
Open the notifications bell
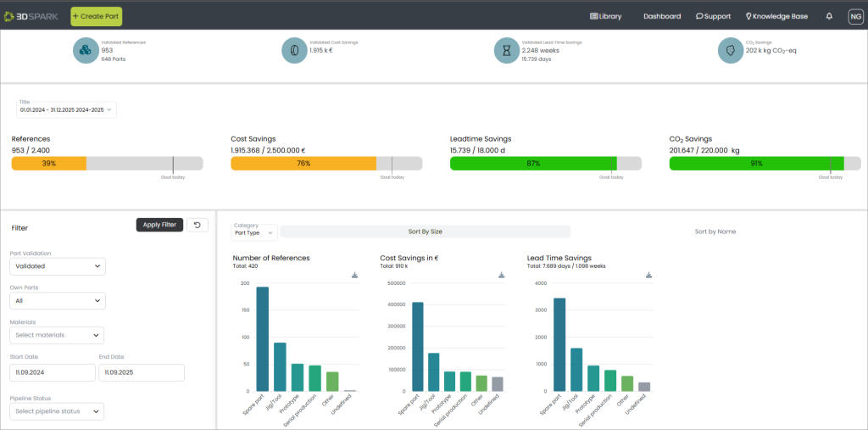pos(829,16)
